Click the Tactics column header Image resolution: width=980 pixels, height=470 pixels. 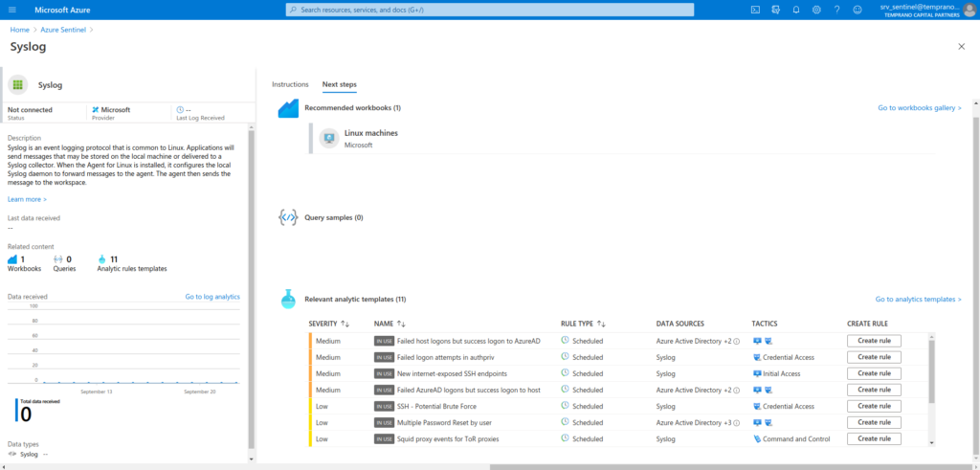765,324
